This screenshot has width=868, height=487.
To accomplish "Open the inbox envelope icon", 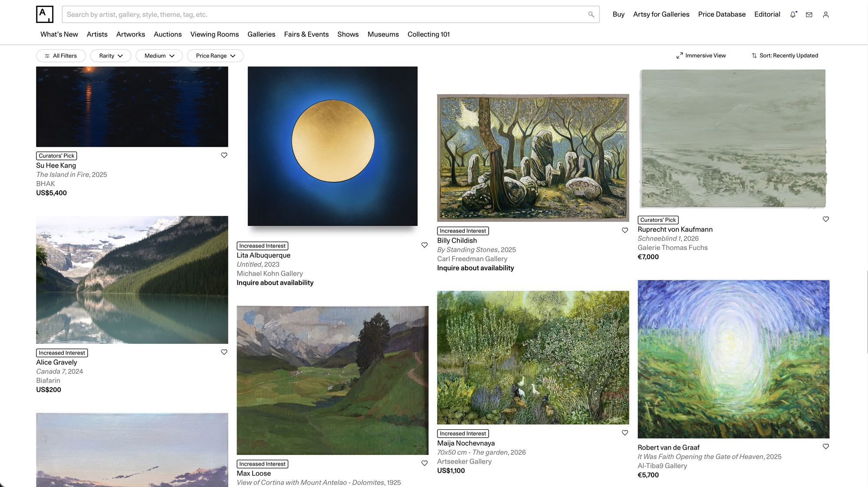I will coord(809,14).
